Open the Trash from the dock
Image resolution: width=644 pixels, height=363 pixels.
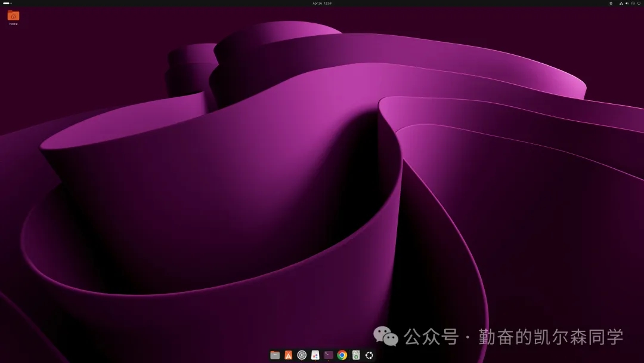355,354
